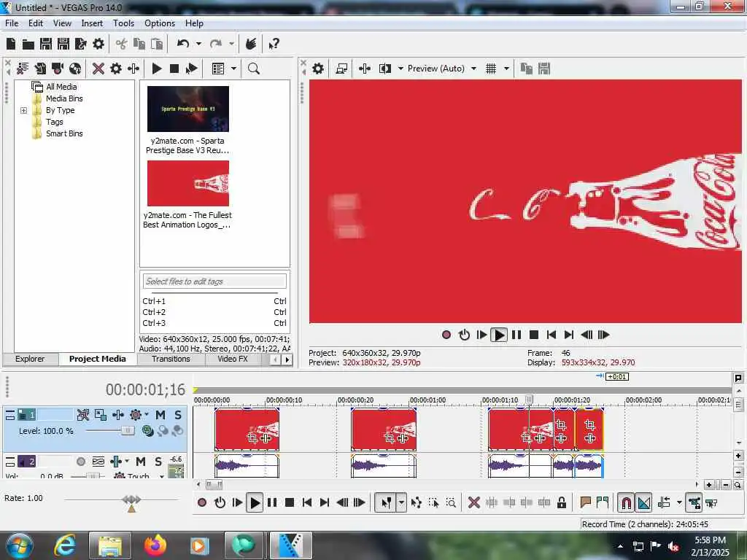Toggle loop playback in timeline transport
This screenshot has width=747, height=560.
click(220, 502)
